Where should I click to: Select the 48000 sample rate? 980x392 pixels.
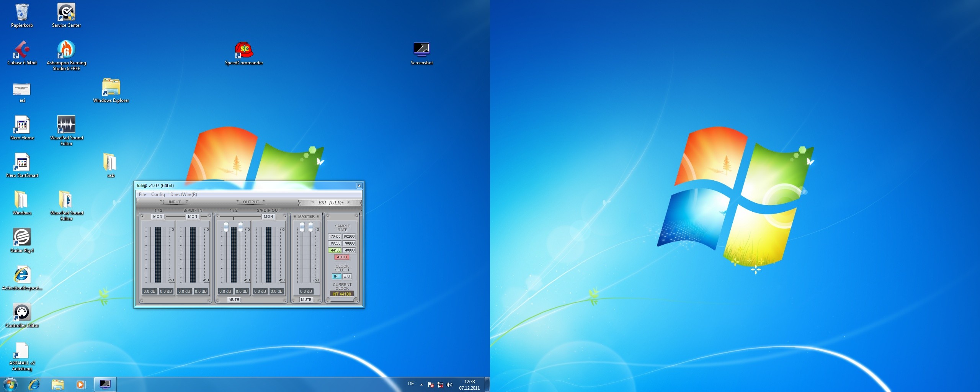pyautogui.click(x=349, y=250)
